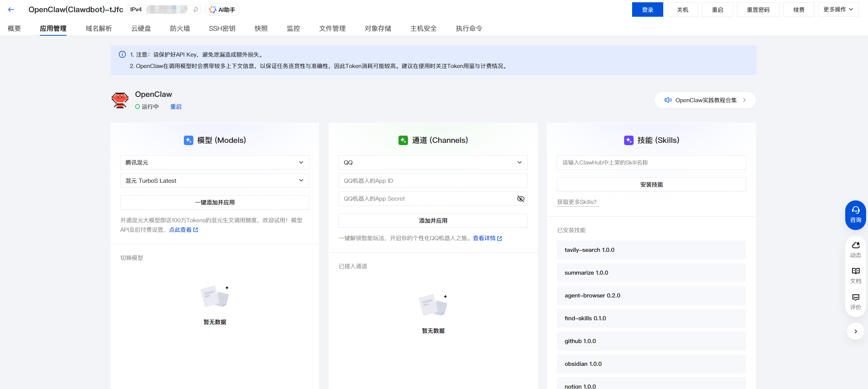The image size is (868, 389).
Task: Open the AI助手 assistant
Action: (222, 9)
